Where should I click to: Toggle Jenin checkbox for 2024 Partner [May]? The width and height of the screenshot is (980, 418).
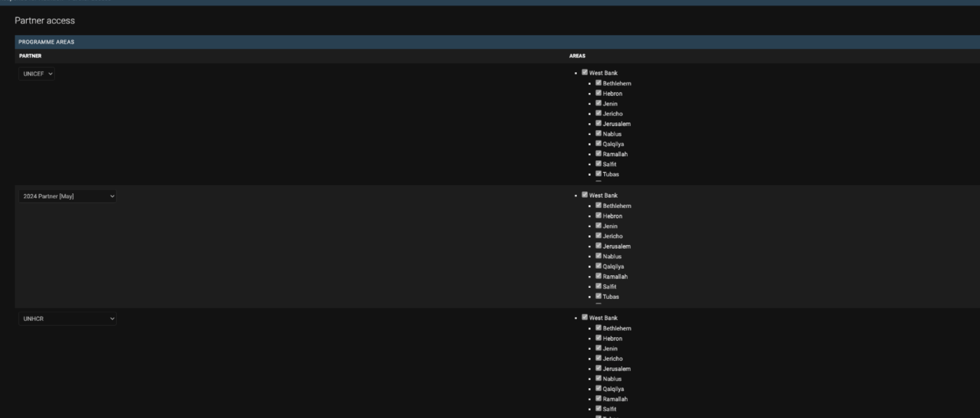pos(598,226)
